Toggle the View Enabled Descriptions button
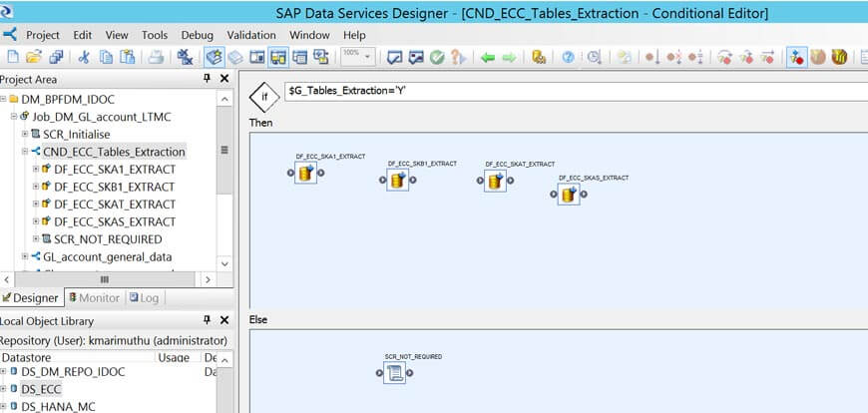 click(x=321, y=57)
